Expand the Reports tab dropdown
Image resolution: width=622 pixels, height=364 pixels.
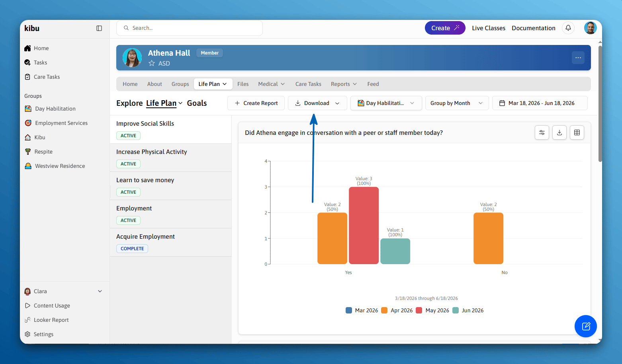[344, 84]
